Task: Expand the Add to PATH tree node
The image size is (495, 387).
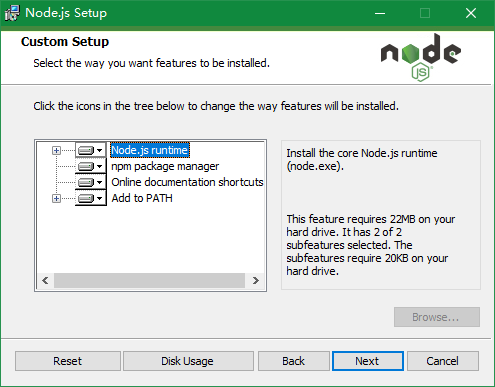Action: coord(56,199)
